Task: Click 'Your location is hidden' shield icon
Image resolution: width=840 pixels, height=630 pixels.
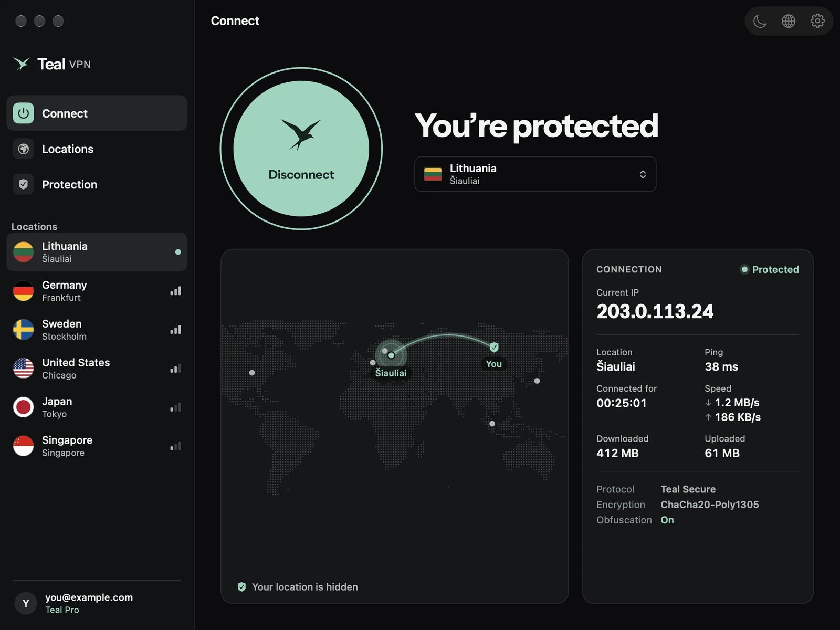Action: [x=241, y=587]
